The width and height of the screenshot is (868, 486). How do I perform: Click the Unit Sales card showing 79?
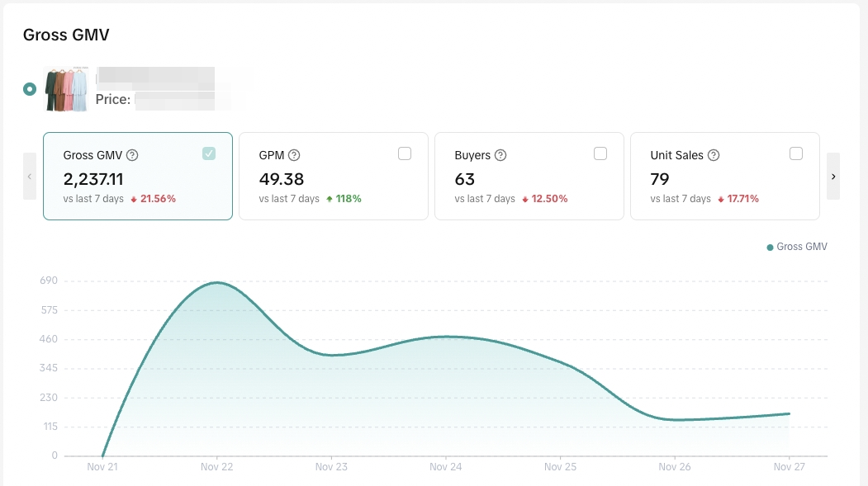(x=660, y=179)
